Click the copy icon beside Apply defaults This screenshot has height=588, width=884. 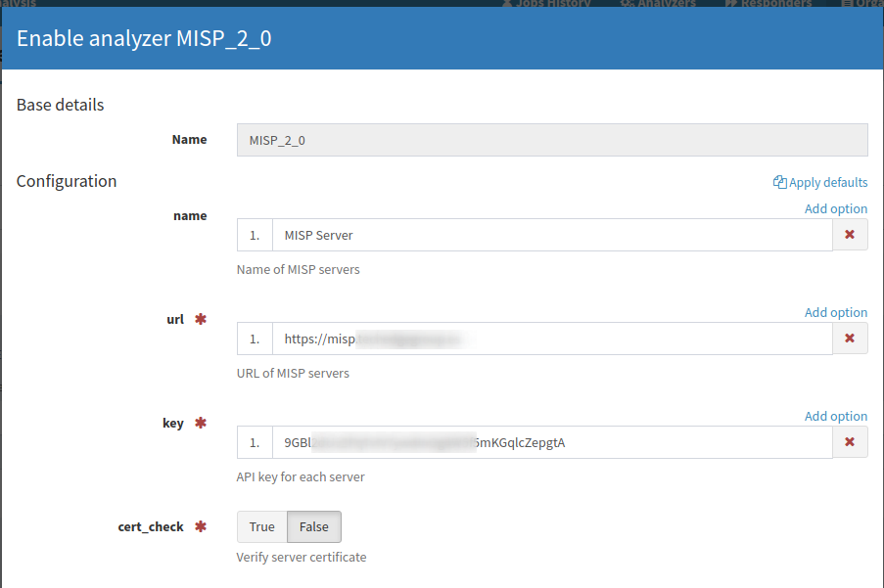click(779, 182)
